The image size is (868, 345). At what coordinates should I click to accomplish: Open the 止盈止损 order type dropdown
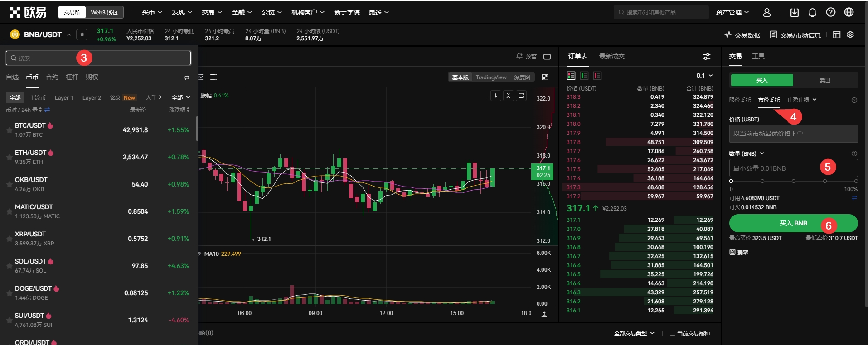(x=801, y=100)
